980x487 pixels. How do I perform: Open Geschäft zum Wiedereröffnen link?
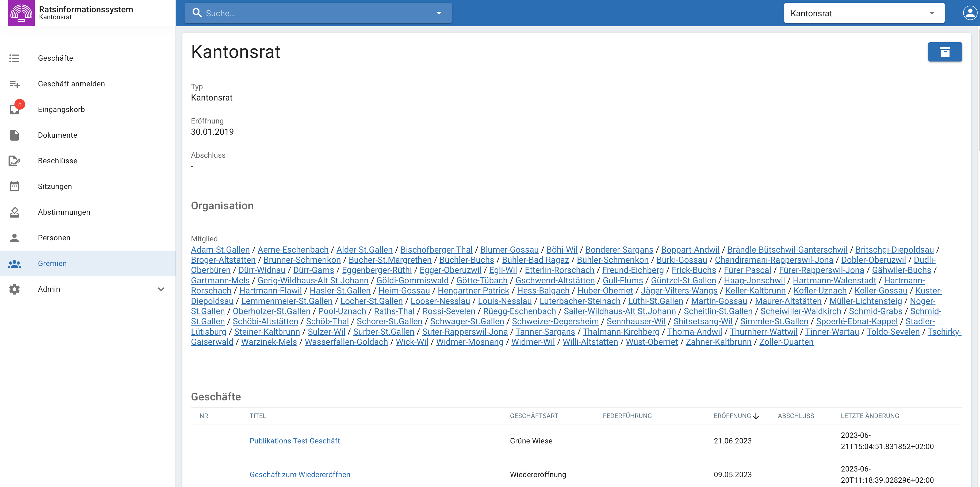[300, 474]
